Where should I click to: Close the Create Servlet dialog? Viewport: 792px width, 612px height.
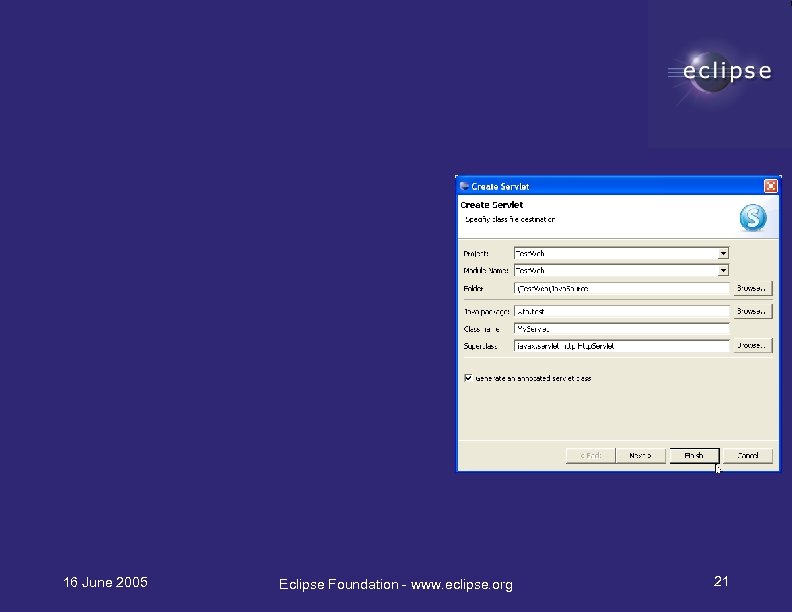pyautogui.click(x=771, y=186)
